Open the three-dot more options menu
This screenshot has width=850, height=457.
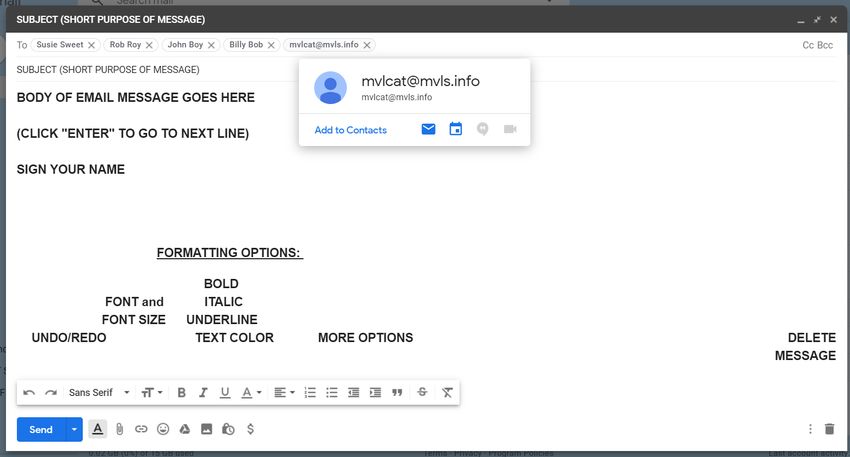(x=810, y=429)
